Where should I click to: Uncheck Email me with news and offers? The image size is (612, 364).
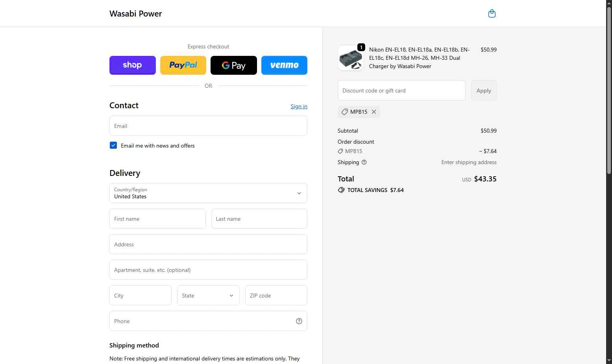113,145
